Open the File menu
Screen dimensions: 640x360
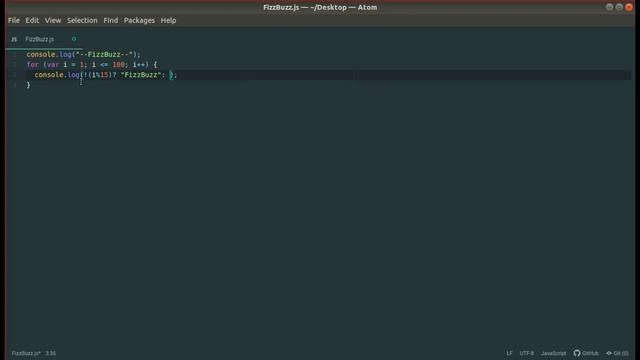click(13, 20)
